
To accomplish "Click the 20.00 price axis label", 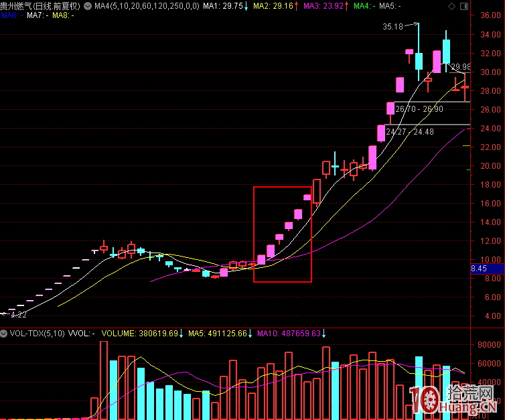I will [x=490, y=166].
